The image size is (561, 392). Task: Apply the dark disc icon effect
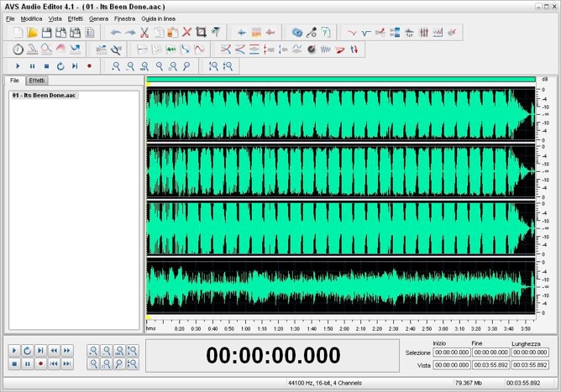tap(312, 50)
